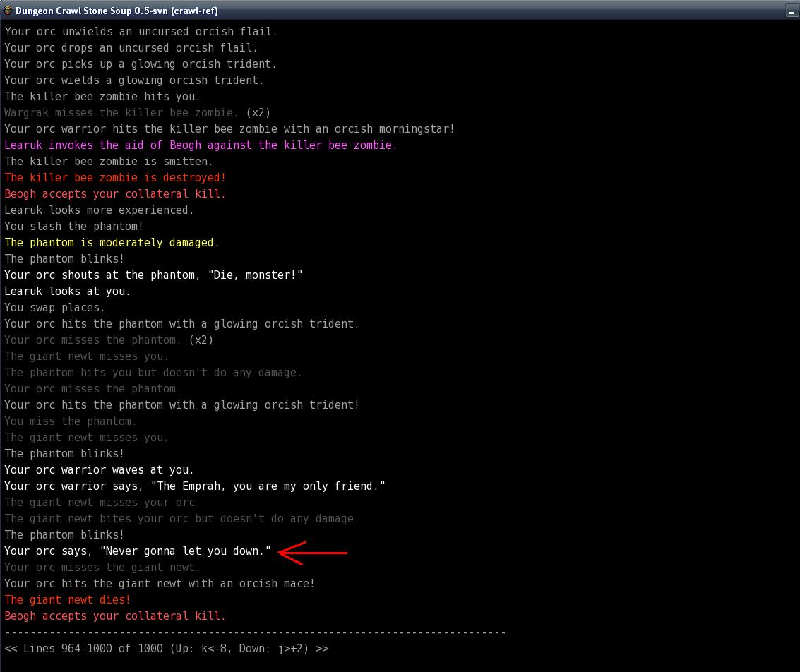Click 'Learuk looks more experienced.' message

pos(99,210)
